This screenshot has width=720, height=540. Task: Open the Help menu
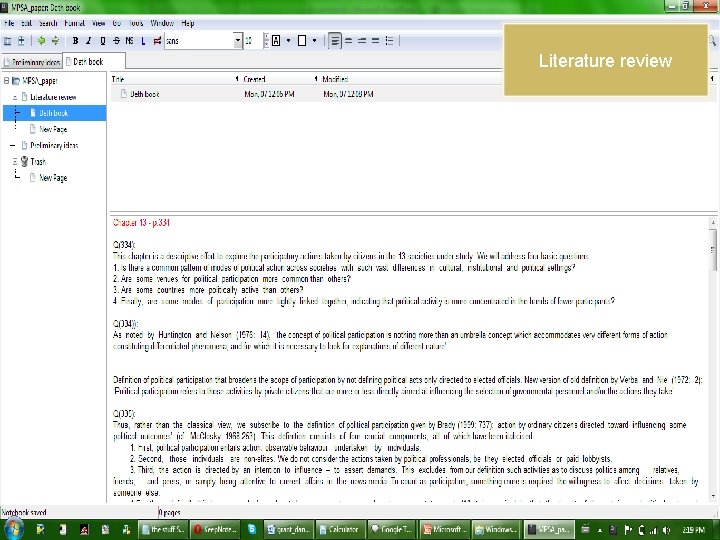pyautogui.click(x=188, y=23)
